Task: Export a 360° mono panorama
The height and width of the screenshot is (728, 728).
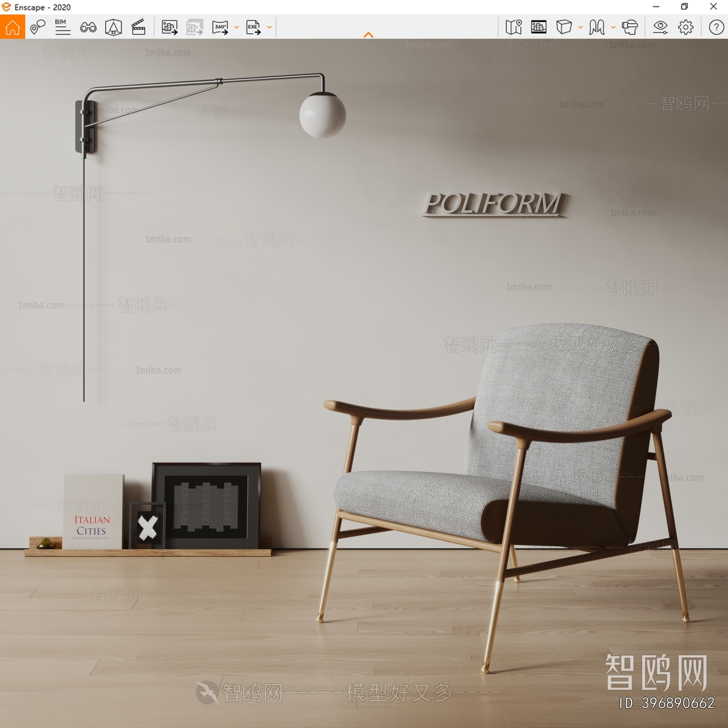Action: [220, 27]
